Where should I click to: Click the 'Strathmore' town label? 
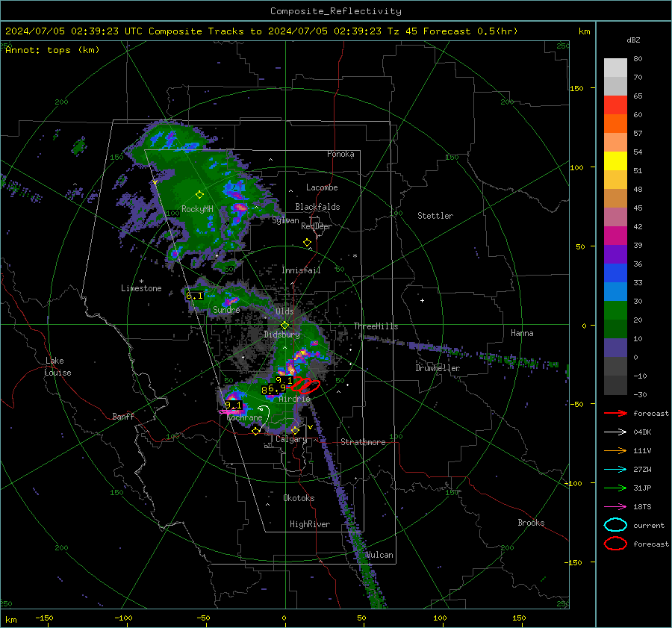(363, 442)
